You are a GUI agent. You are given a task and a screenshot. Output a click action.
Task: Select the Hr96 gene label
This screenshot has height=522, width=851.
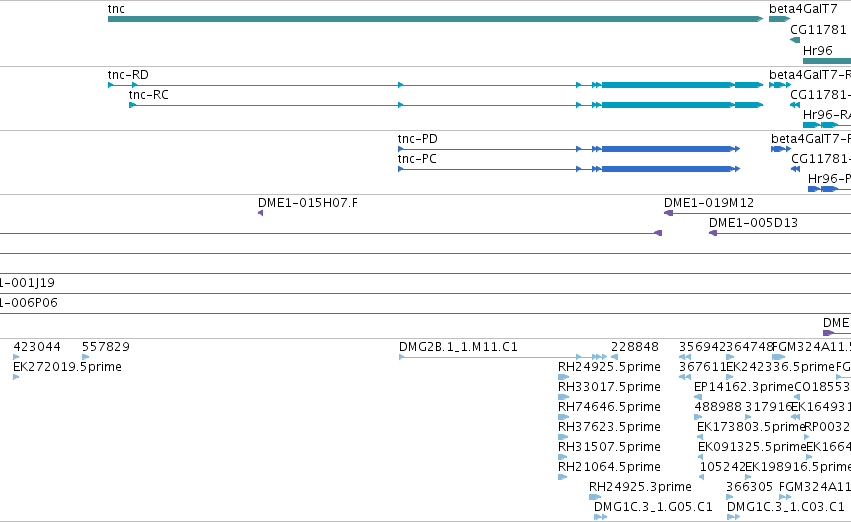[x=817, y=50]
